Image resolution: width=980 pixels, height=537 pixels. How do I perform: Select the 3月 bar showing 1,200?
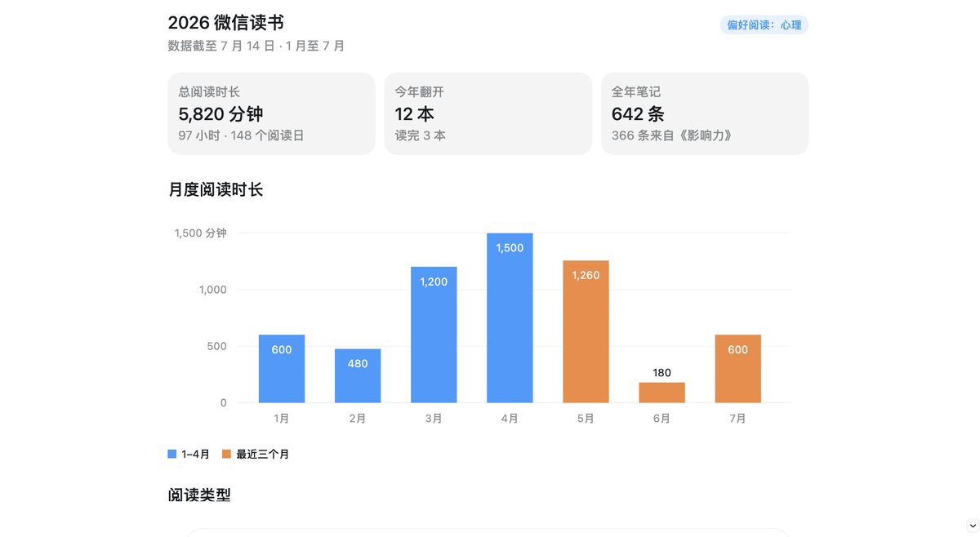point(434,335)
